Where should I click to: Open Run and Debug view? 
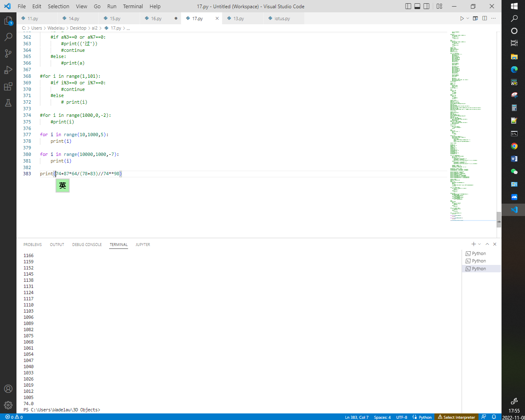8,70
